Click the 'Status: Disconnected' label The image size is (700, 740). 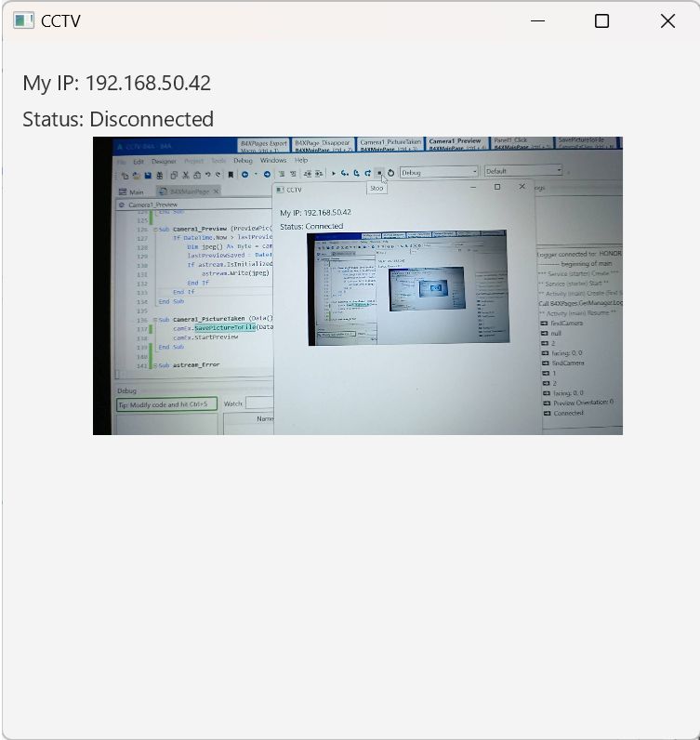118,119
